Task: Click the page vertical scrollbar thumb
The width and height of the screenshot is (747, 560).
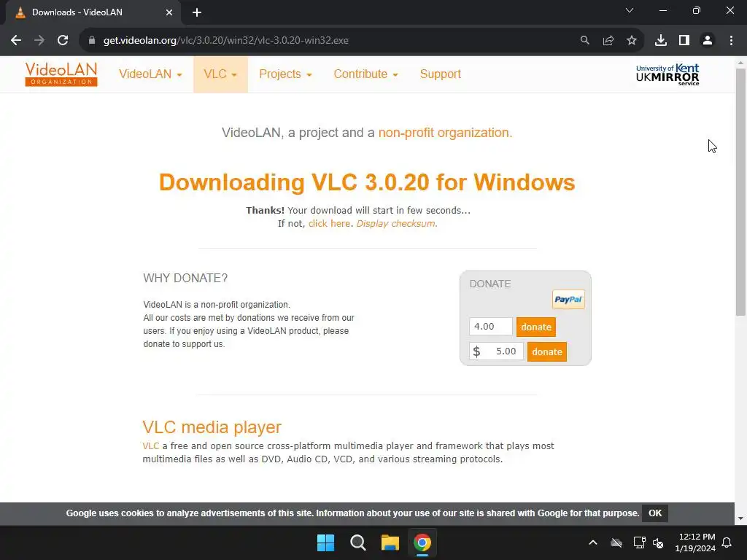Action: [x=740, y=192]
